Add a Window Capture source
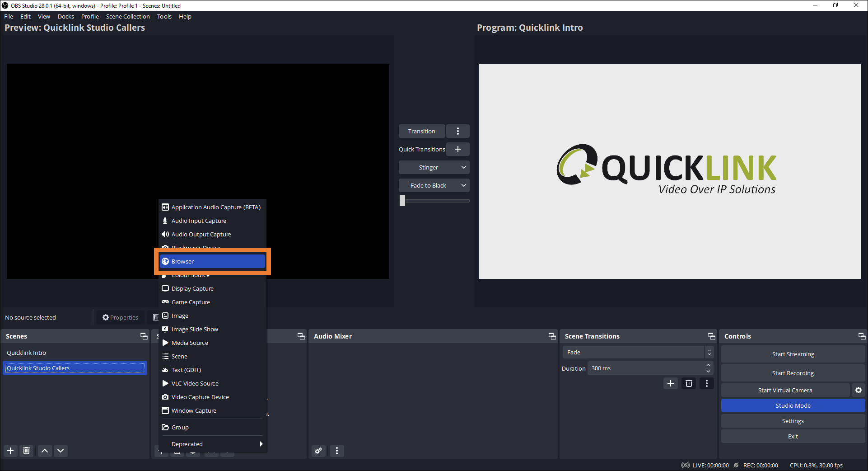The height and width of the screenshot is (471, 868). point(212,410)
